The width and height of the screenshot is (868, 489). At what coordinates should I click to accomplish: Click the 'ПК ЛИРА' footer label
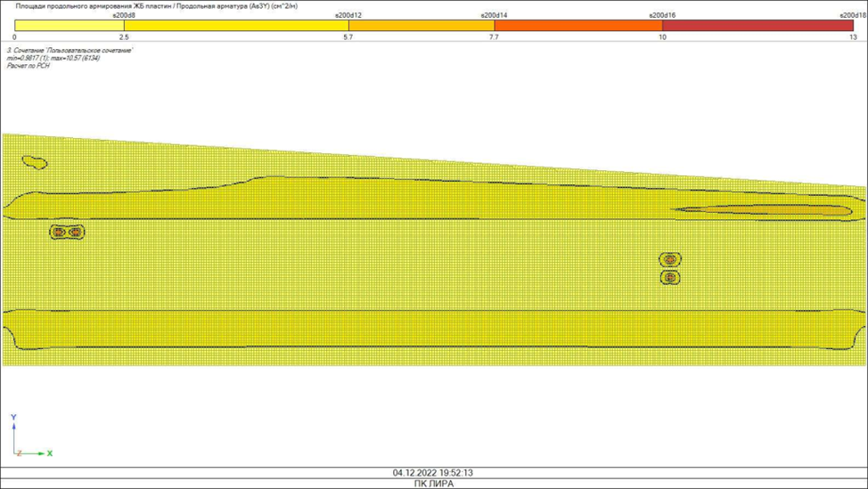coord(433,484)
